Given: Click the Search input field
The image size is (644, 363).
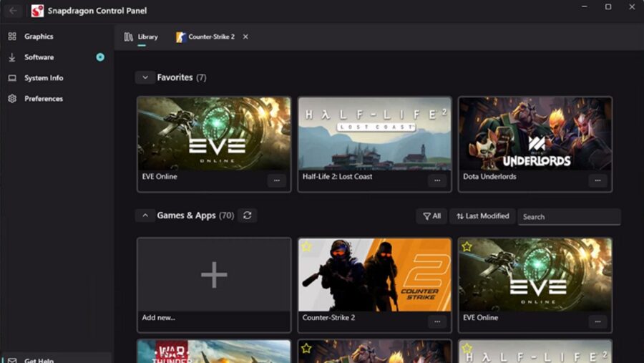Looking at the screenshot, I should click(569, 217).
